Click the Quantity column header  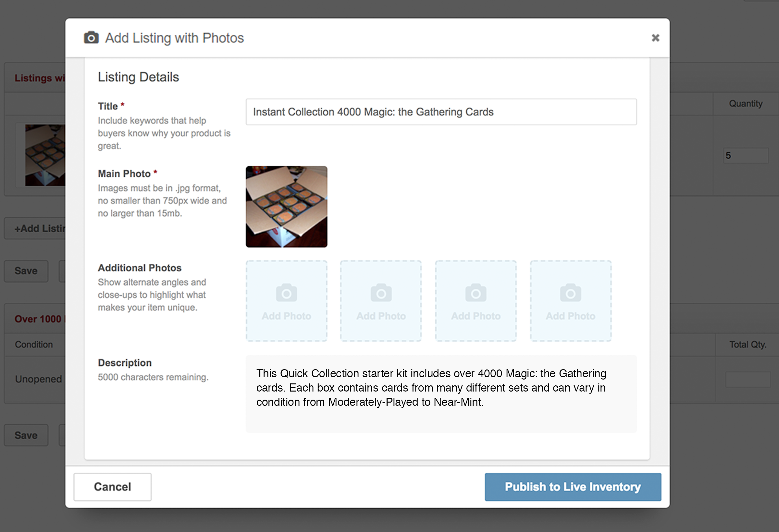[x=746, y=103]
